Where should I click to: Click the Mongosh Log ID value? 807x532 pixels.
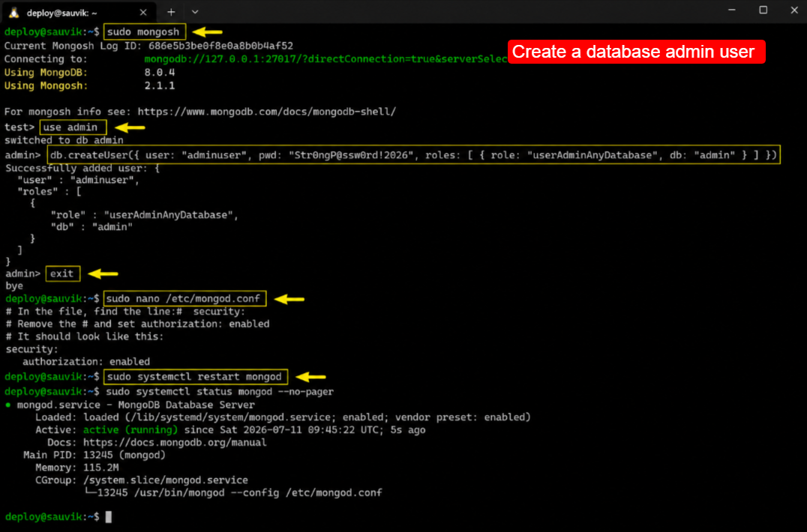point(220,46)
